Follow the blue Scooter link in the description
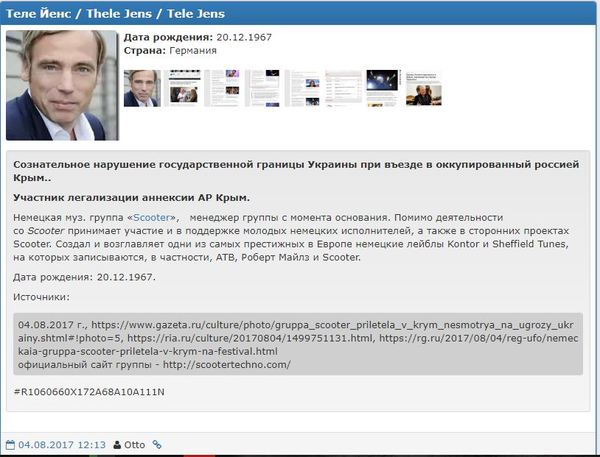Viewport: 600px width, 457px height. [152, 217]
